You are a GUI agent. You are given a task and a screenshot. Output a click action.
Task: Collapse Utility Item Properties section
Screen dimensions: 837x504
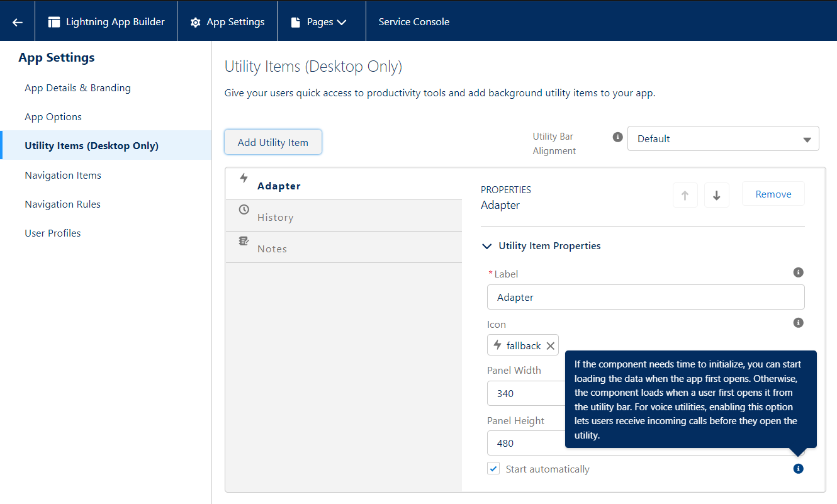[486, 246]
